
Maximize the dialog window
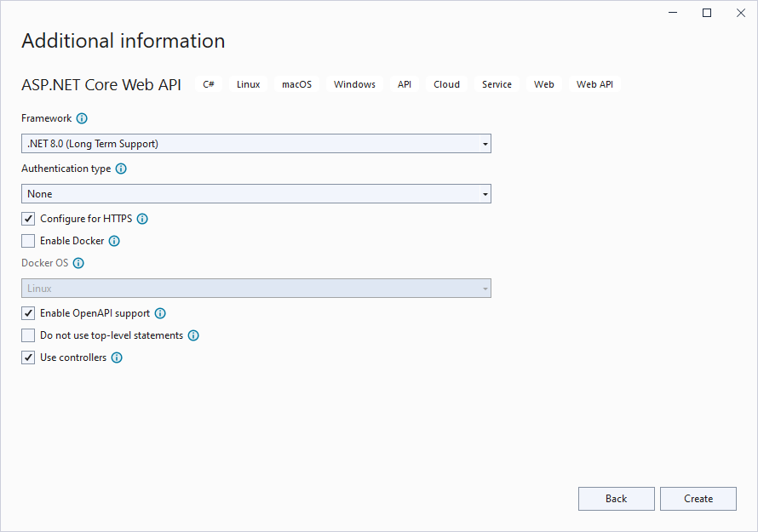707,13
